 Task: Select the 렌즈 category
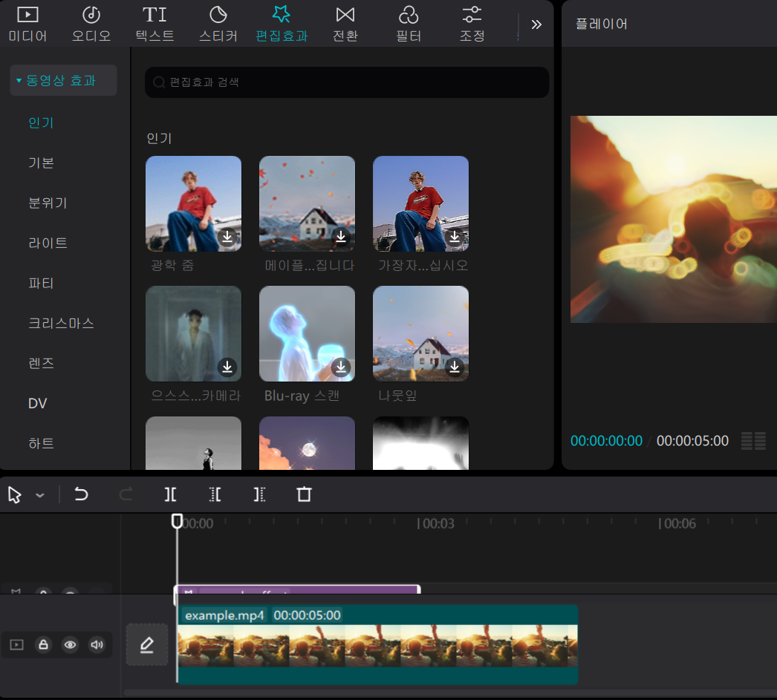pos(41,363)
